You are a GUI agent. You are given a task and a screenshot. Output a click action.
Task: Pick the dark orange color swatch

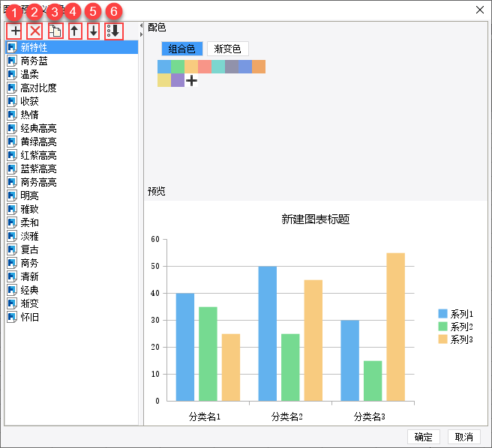point(259,67)
